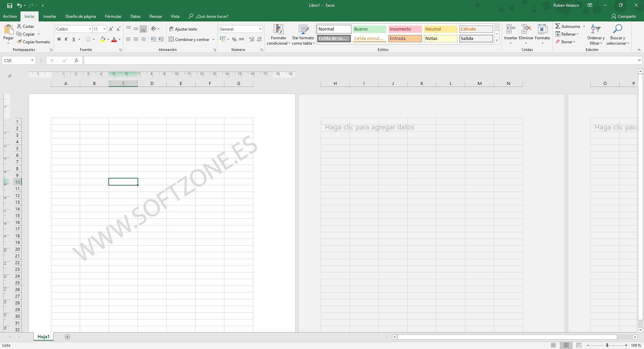
Task: Collapse the ribbon
Action: click(639, 50)
